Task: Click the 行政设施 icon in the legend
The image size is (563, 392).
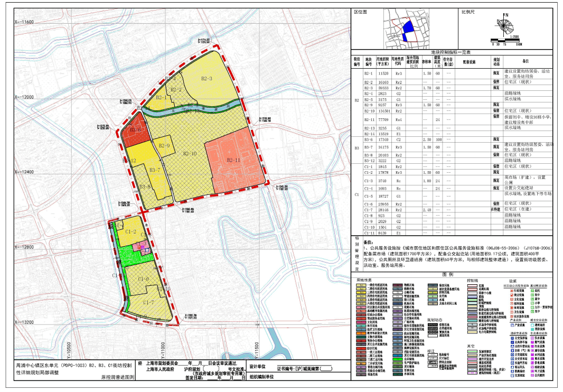Action: point(512,291)
